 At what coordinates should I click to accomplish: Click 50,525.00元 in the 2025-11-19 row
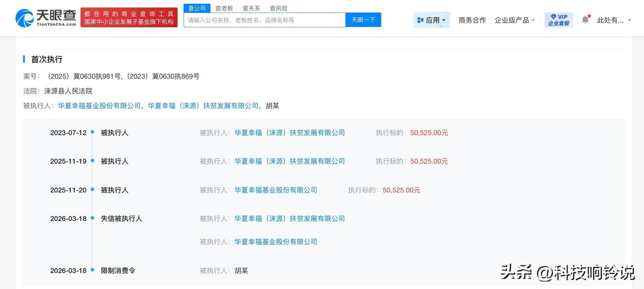429,161
